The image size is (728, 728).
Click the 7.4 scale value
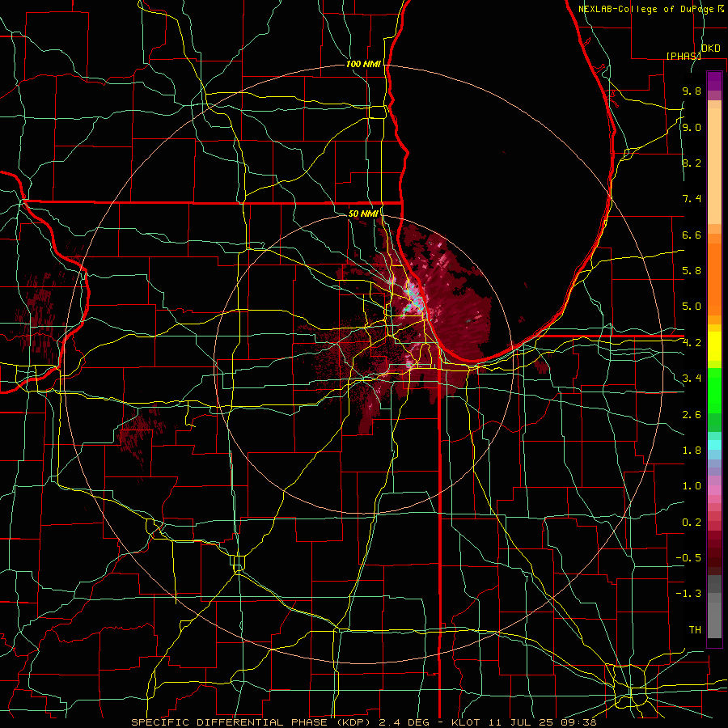[692, 199]
